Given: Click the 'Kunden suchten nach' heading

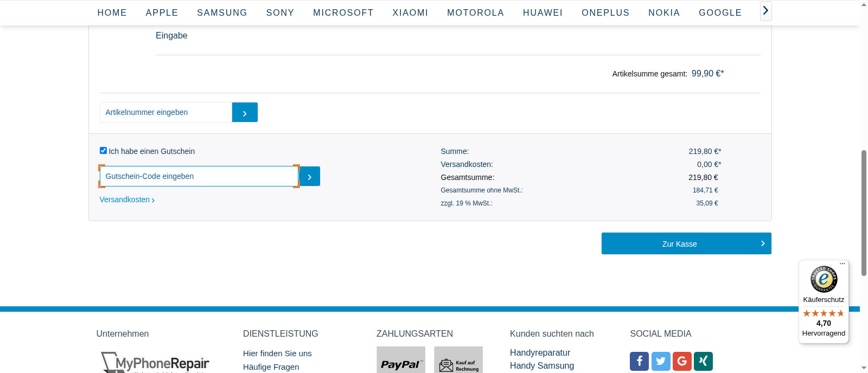Looking at the screenshot, I should [x=552, y=334].
